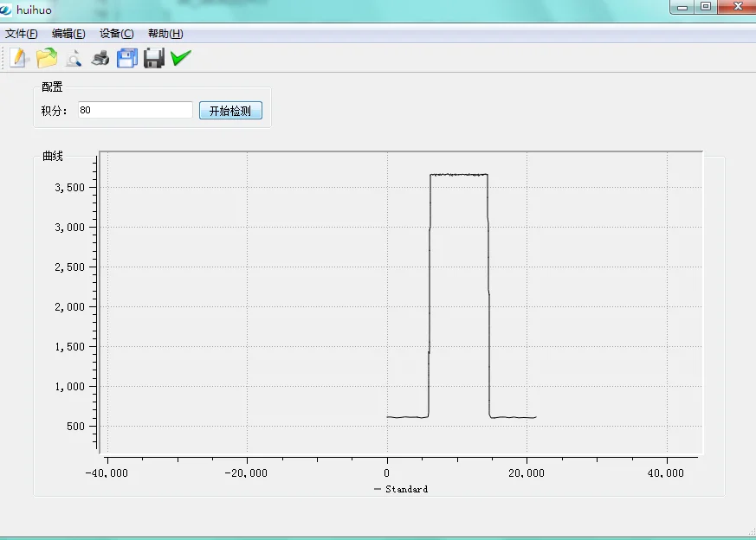Click the blue save-all disks icon
The height and width of the screenshot is (540, 756).
click(x=127, y=58)
